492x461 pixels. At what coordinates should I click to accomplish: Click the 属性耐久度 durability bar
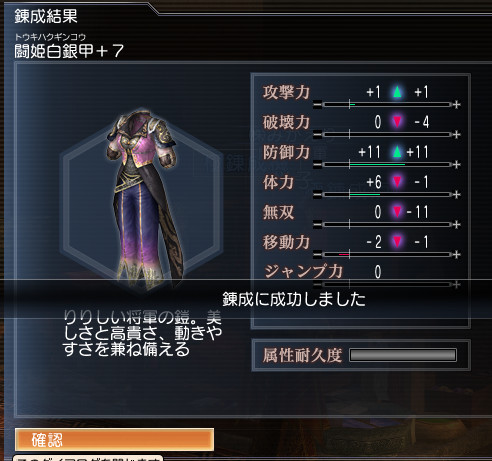pyautogui.click(x=403, y=355)
